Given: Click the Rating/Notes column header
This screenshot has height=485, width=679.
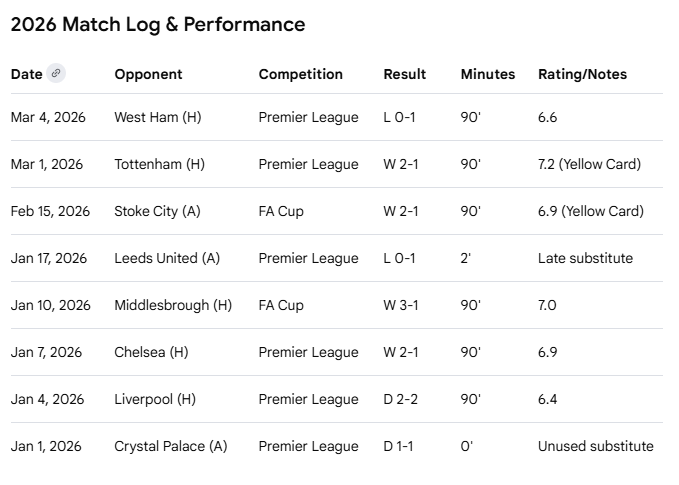Looking at the screenshot, I should tap(582, 74).
